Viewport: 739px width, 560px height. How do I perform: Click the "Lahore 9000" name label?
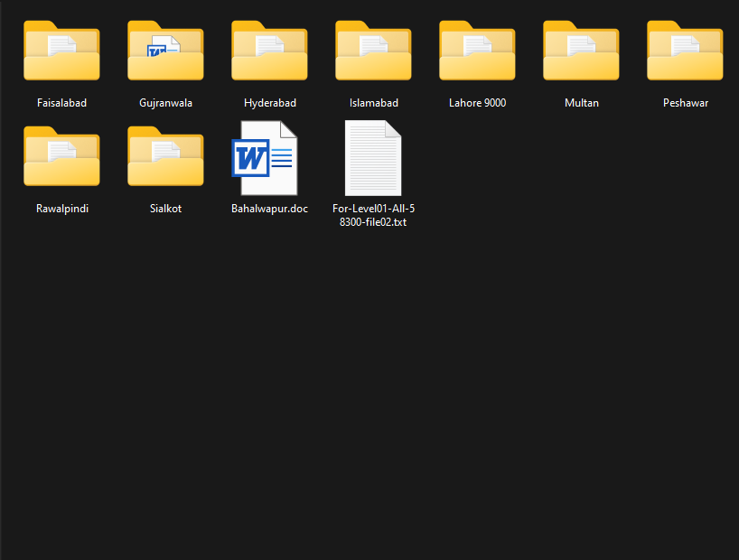click(477, 103)
